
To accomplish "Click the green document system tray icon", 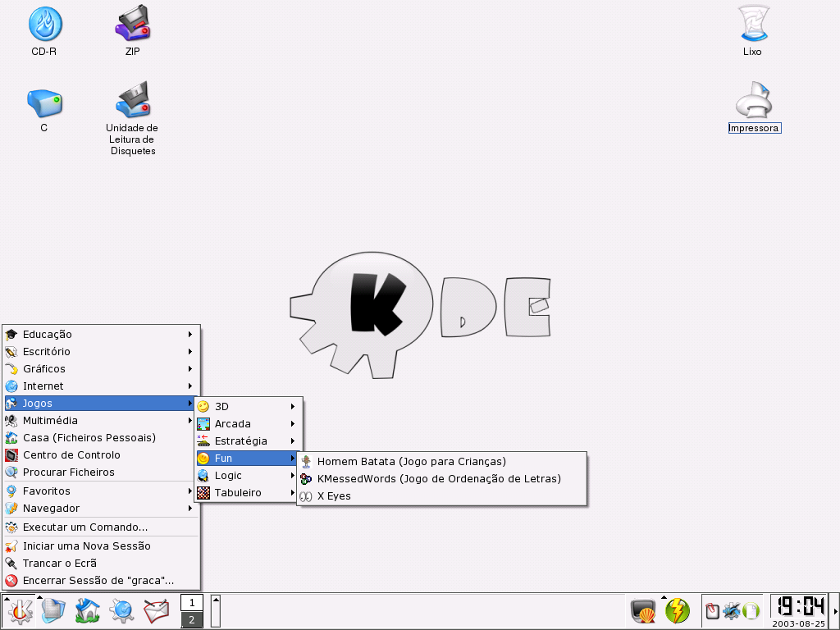I will pos(751,611).
